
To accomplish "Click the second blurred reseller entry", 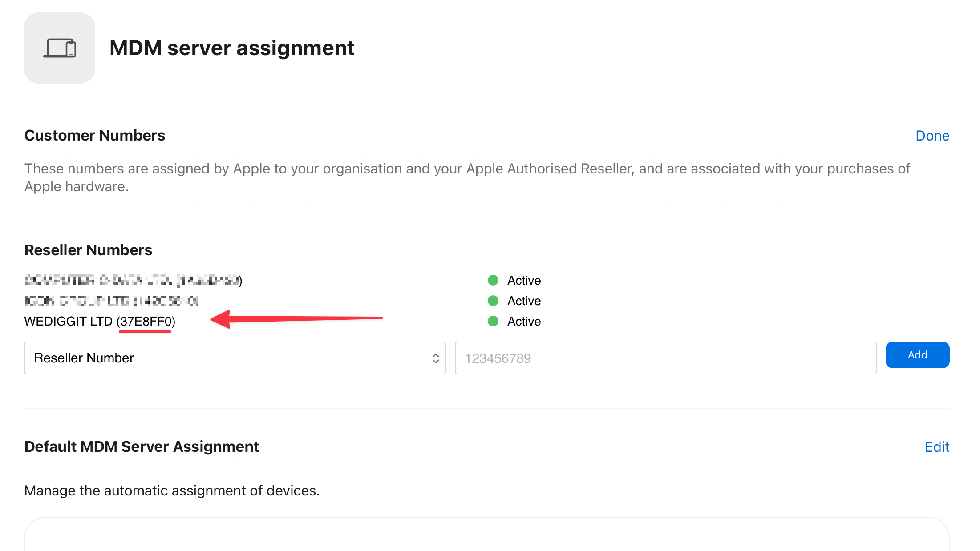I will 111,301.
